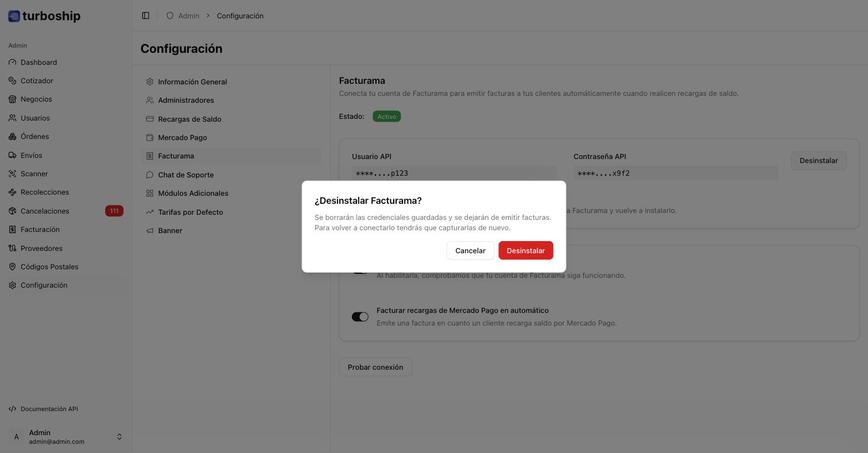Click the Negocios store icon
868x453 pixels.
(13, 99)
